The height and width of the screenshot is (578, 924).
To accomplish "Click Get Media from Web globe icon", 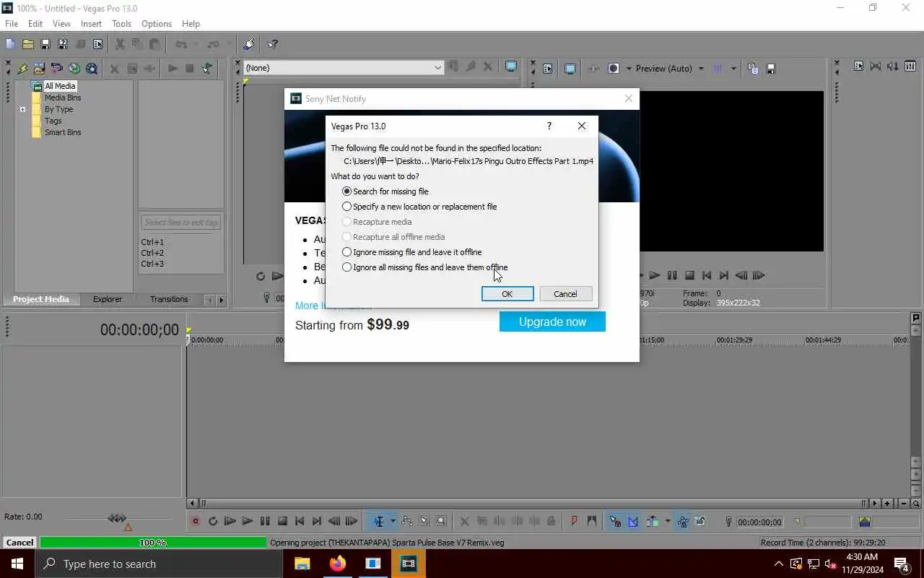I will 74,69.
